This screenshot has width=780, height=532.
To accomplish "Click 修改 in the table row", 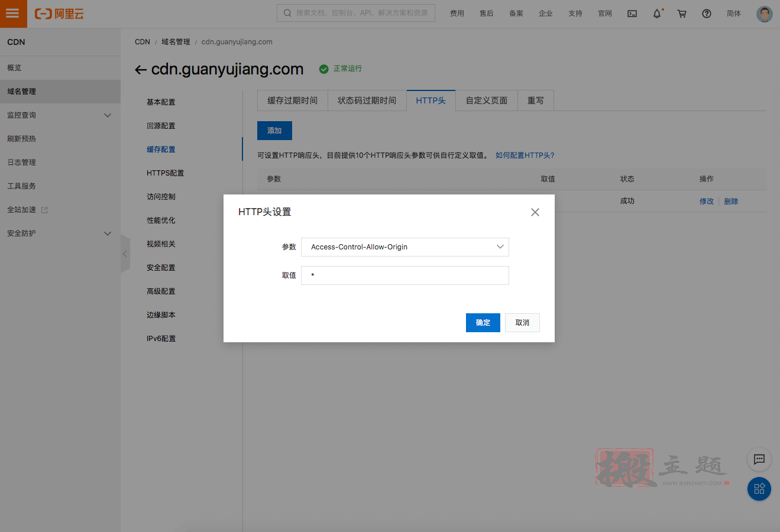I will click(707, 202).
